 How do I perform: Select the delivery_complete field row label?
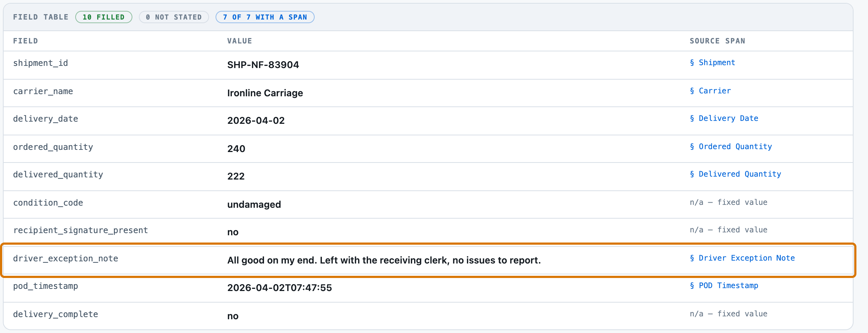click(x=55, y=314)
